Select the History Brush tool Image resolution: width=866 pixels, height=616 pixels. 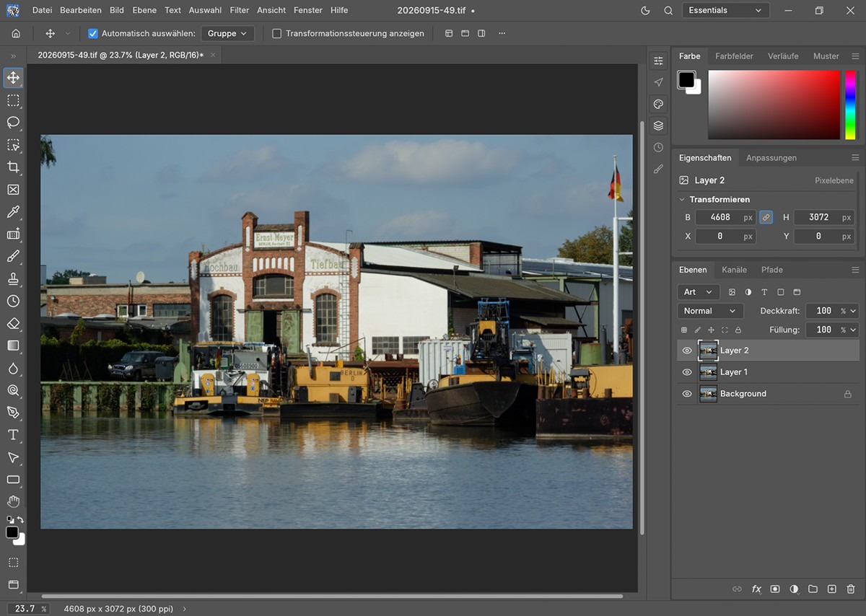13,301
